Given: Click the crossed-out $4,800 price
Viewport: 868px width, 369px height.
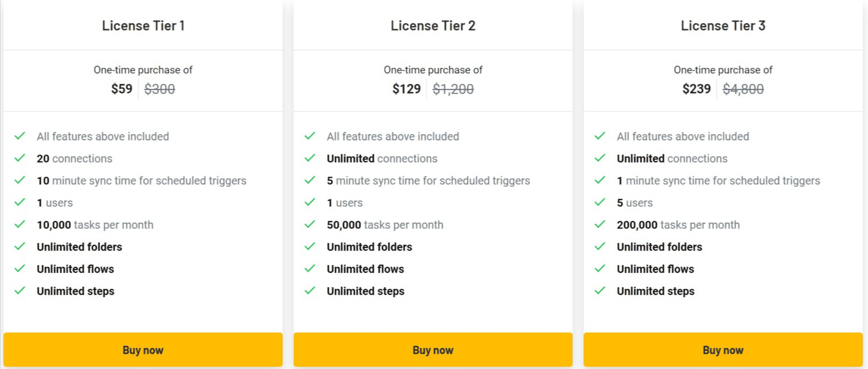Looking at the screenshot, I should point(743,89).
